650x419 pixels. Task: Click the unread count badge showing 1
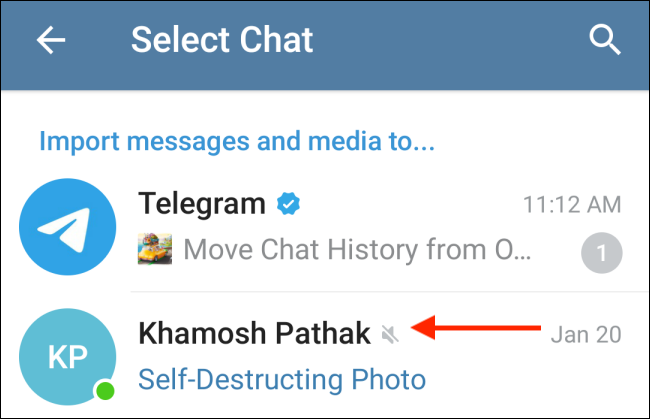click(602, 254)
